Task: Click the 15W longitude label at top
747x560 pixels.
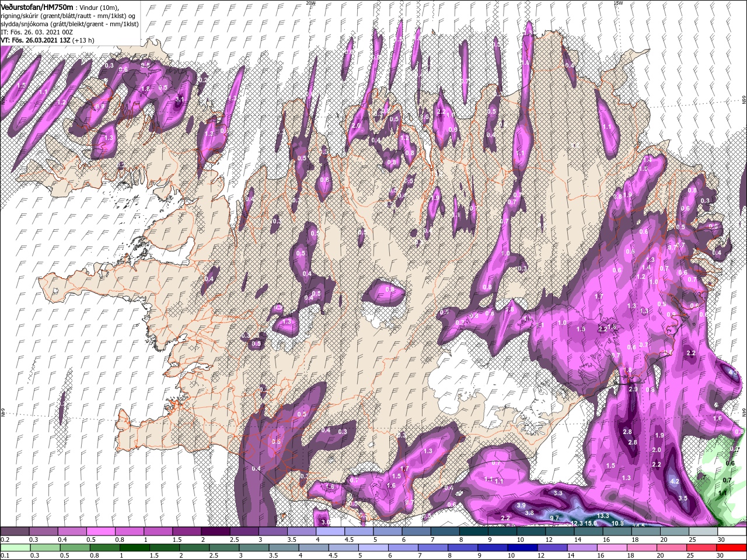Action: (617, 3)
